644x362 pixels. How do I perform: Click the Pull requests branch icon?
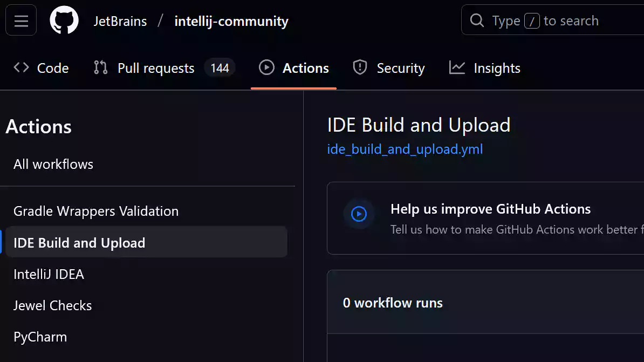[100, 68]
